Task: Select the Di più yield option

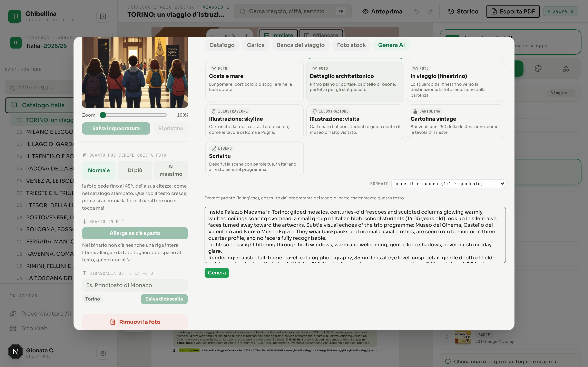Action: click(x=135, y=170)
